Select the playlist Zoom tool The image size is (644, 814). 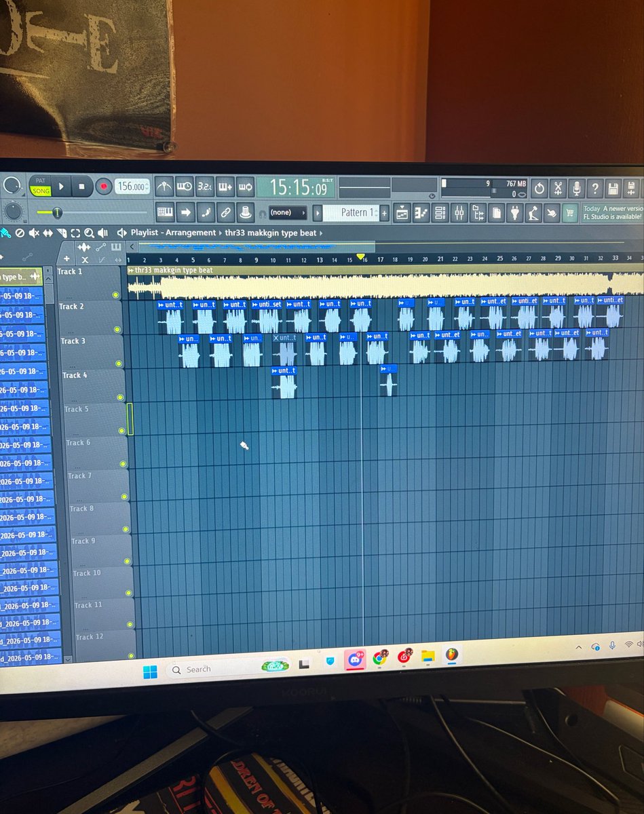tap(89, 233)
